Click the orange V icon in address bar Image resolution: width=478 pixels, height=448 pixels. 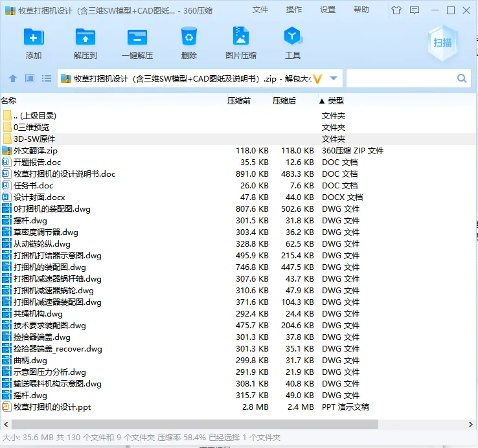(317, 79)
